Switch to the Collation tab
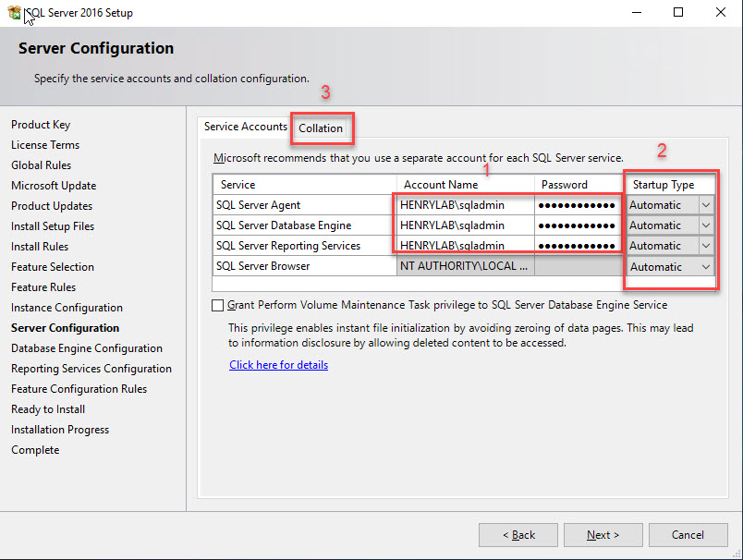Image resolution: width=743 pixels, height=560 pixels. tap(322, 128)
